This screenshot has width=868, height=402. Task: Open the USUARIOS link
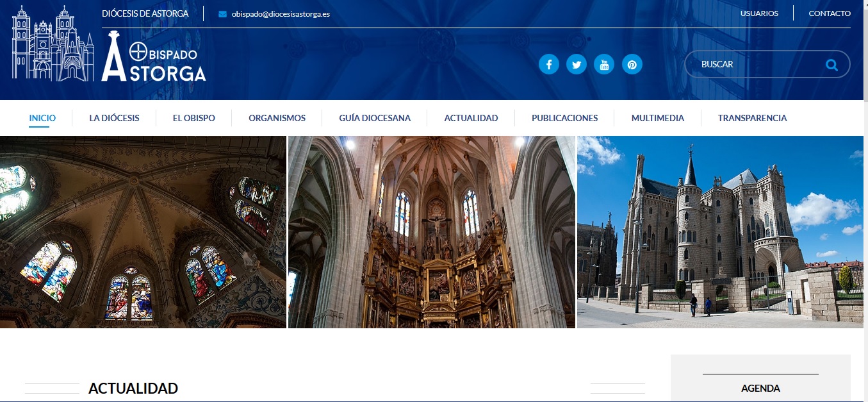[x=759, y=13]
